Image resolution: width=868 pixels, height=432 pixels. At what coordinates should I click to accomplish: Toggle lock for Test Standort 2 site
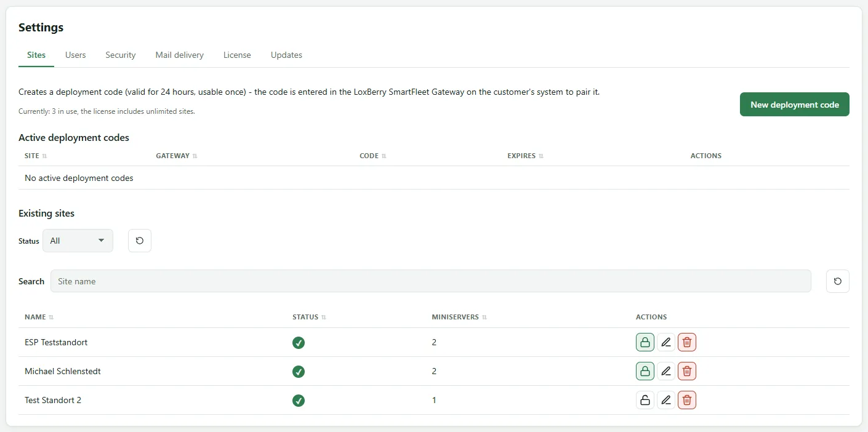pyautogui.click(x=645, y=400)
